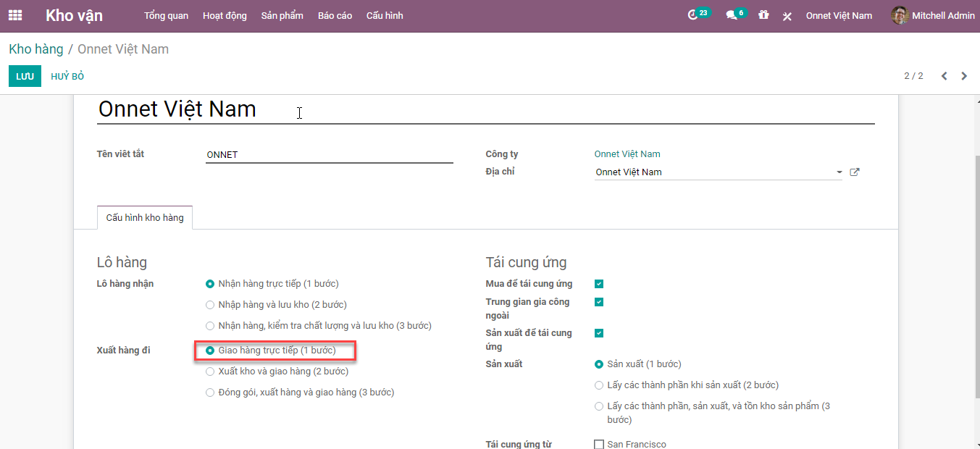The image size is (980, 449).
Task: Open the messages chat bubble icon
Action: tap(732, 15)
